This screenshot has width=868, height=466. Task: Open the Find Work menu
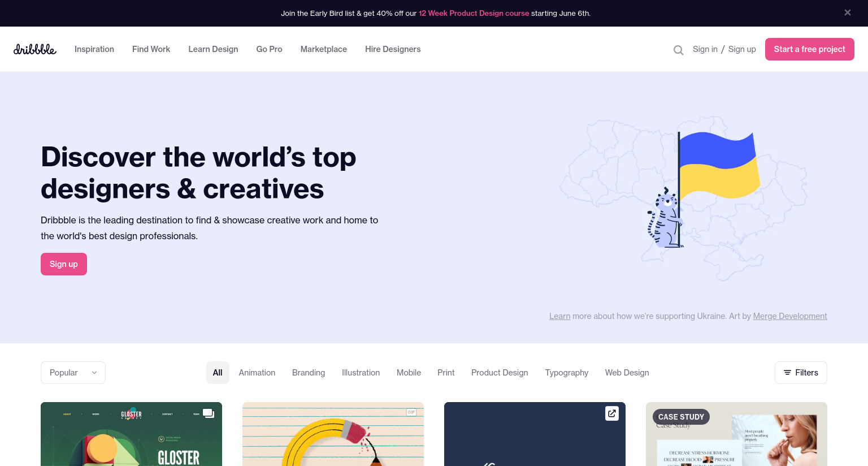(151, 49)
